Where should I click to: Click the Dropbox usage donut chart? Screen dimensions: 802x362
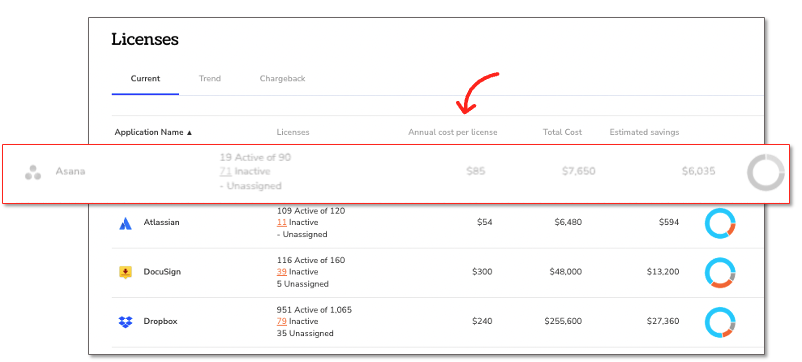point(720,322)
